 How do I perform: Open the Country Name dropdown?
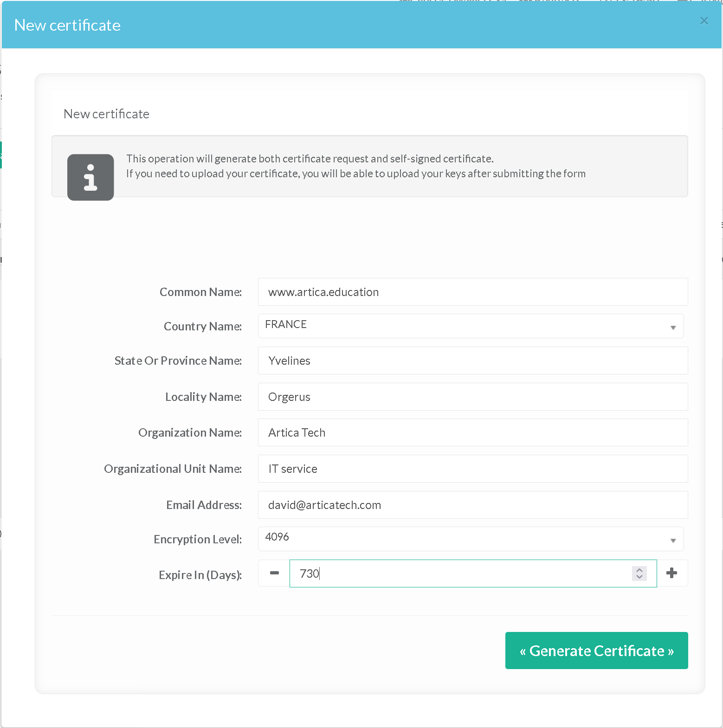[x=471, y=326]
